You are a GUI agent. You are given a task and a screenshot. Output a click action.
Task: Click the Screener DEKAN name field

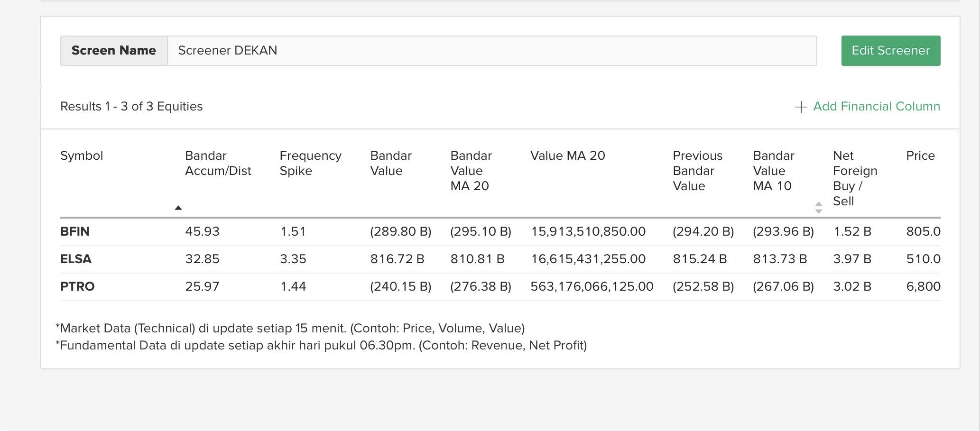pos(491,51)
